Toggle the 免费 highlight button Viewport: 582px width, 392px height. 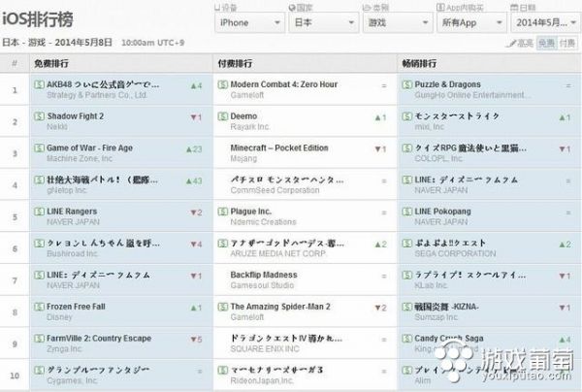[546, 43]
